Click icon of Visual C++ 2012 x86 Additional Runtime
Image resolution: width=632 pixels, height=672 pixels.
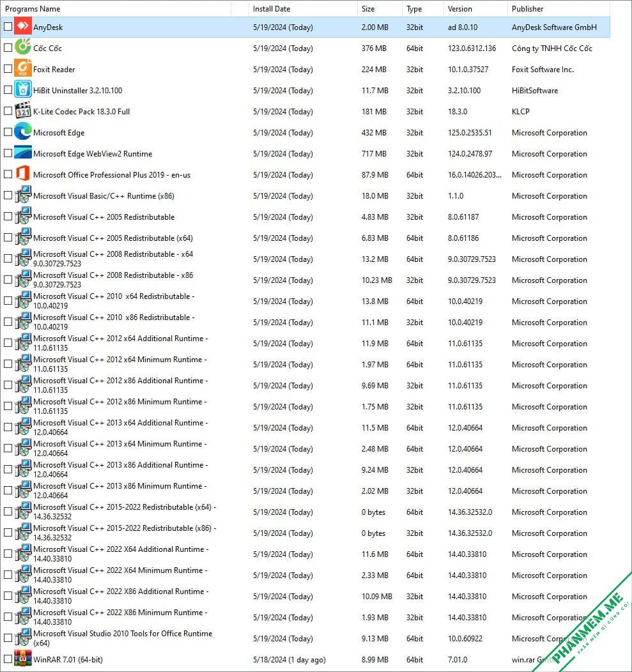click(x=23, y=385)
